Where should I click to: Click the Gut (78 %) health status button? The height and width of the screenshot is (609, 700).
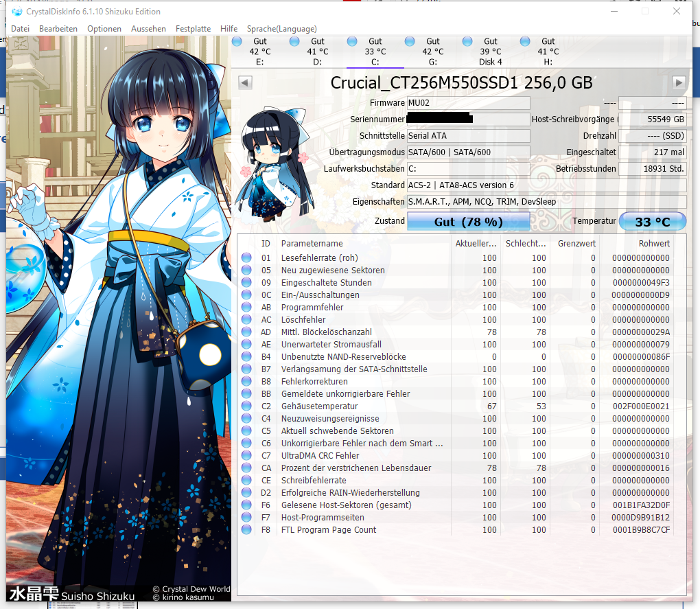pos(468,222)
